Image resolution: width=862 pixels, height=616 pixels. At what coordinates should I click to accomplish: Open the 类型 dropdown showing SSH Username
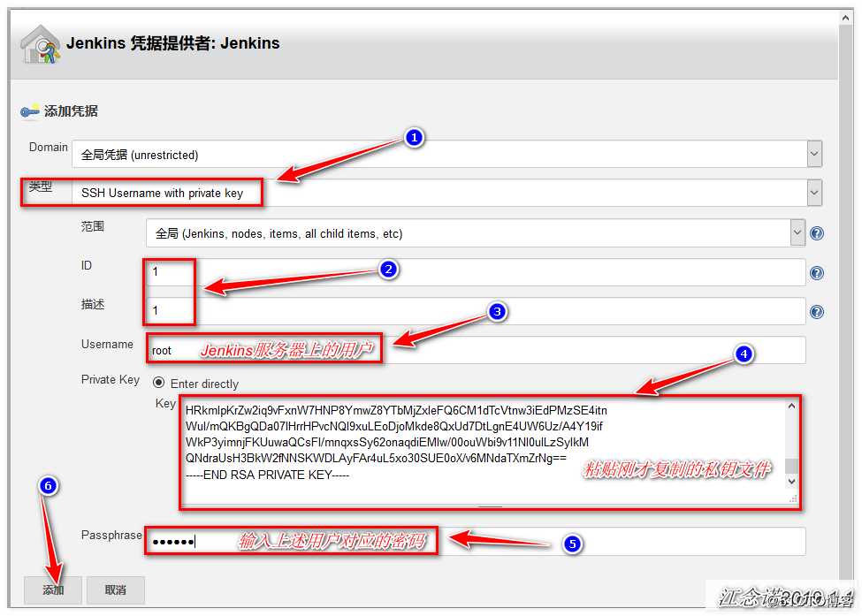447,193
